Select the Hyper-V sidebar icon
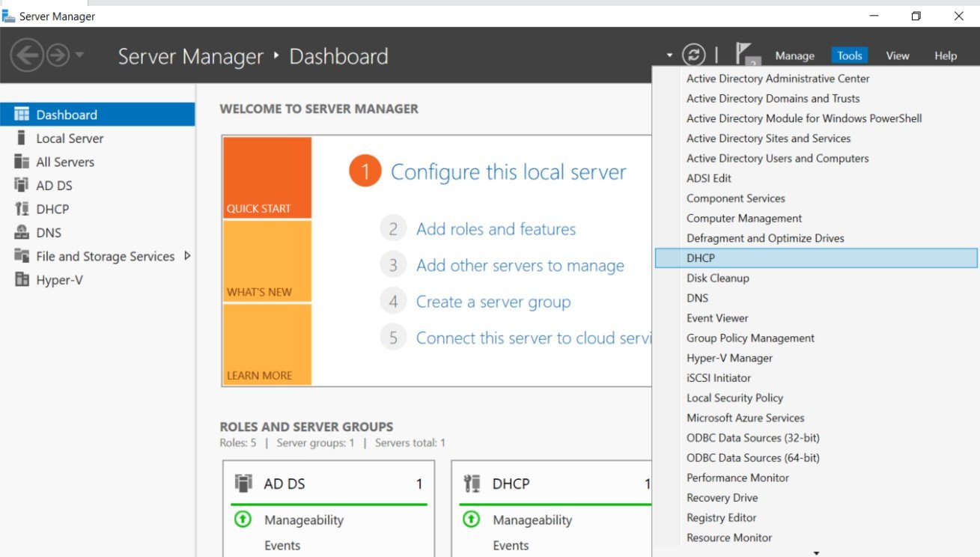The image size is (980, 557). coord(22,280)
